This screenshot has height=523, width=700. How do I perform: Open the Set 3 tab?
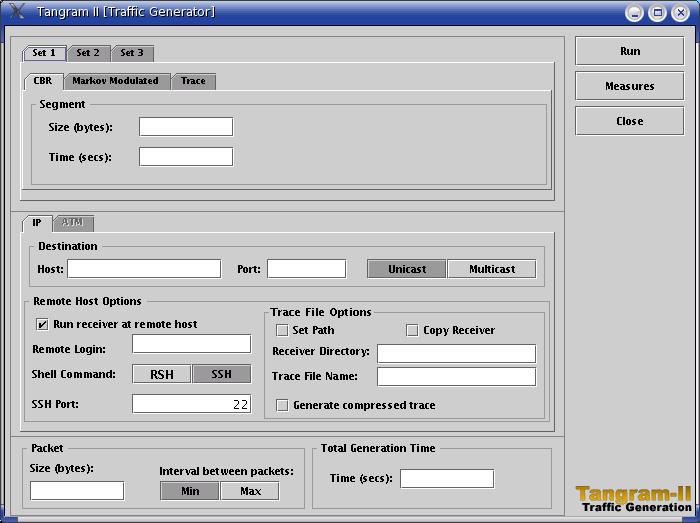[x=132, y=53]
